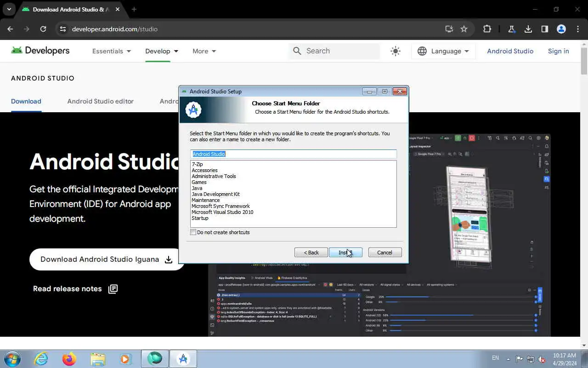
Task: Launch Firefox from taskbar
Action: coord(69,359)
